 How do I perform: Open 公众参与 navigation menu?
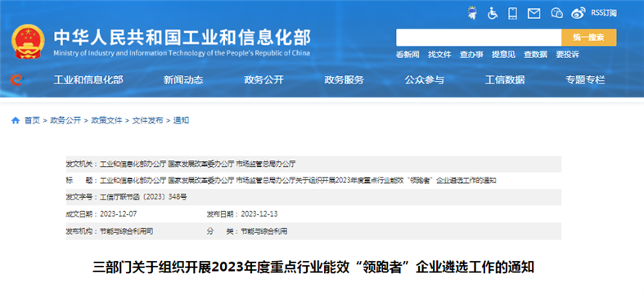tap(424, 80)
